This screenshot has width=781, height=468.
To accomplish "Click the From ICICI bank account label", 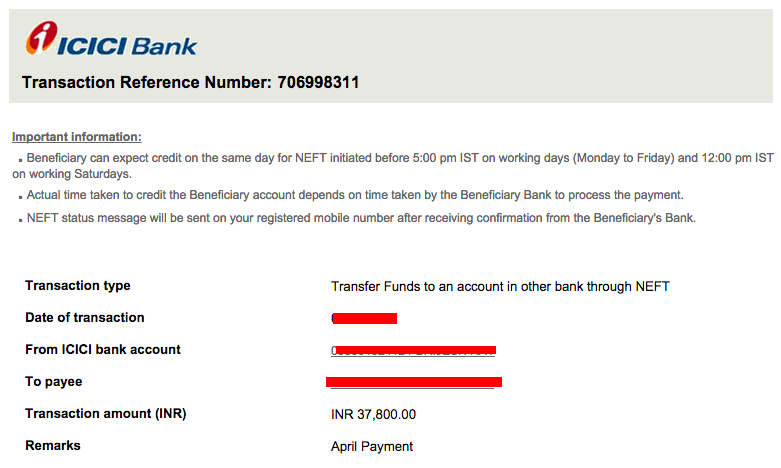I will click(x=103, y=350).
